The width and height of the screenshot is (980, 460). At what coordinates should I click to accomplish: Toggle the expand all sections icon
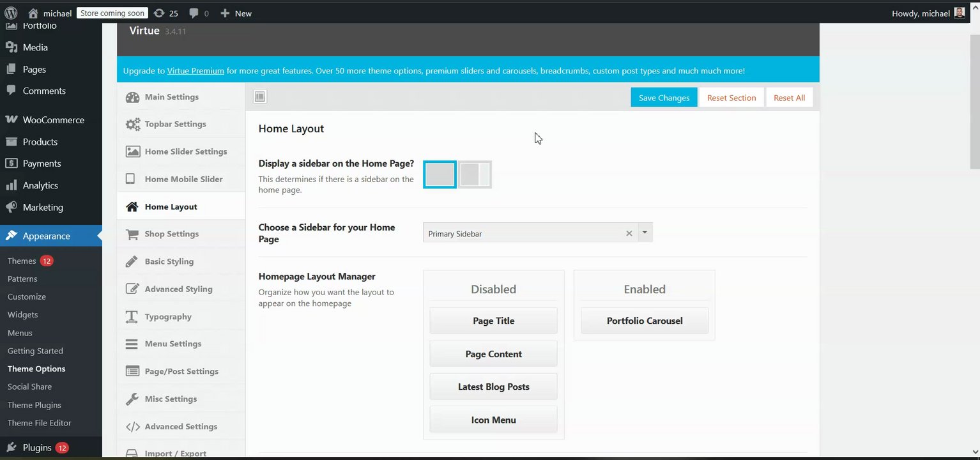tap(259, 96)
